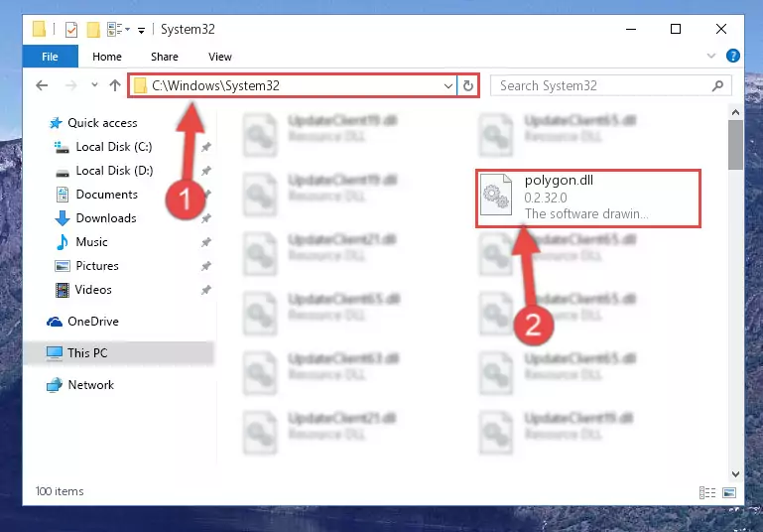This screenshot has width=763, height=532.
Task: Open Help with the blue question mark icon
Action: [x=732, y=56]
